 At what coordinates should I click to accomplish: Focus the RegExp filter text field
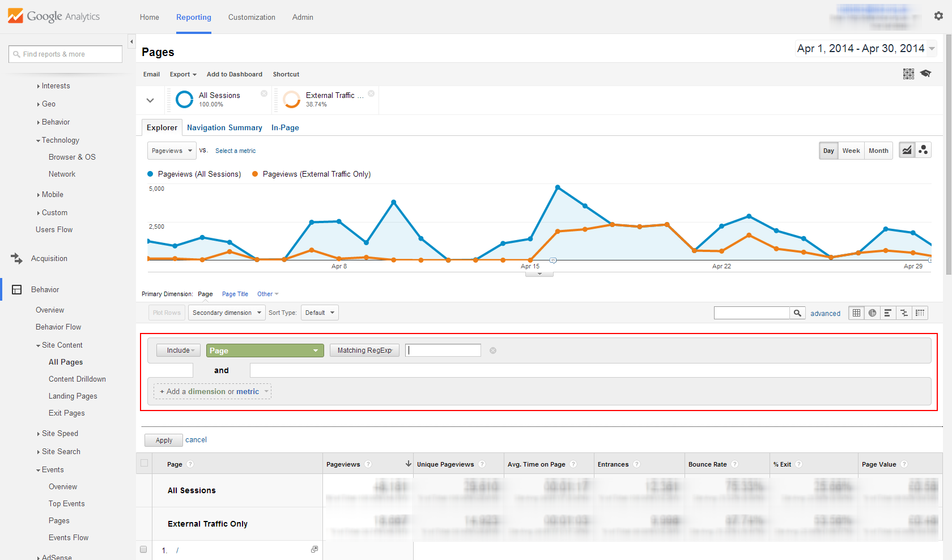(x=443, y=350)
